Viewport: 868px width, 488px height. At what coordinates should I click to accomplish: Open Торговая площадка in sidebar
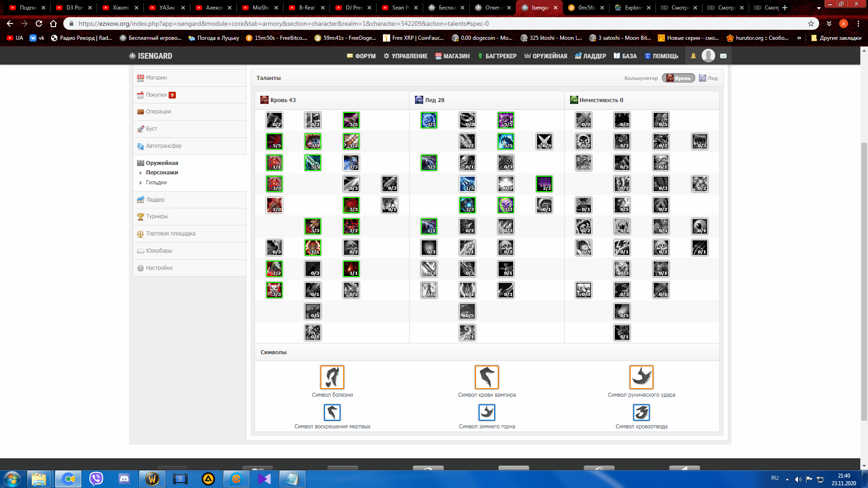170,234
